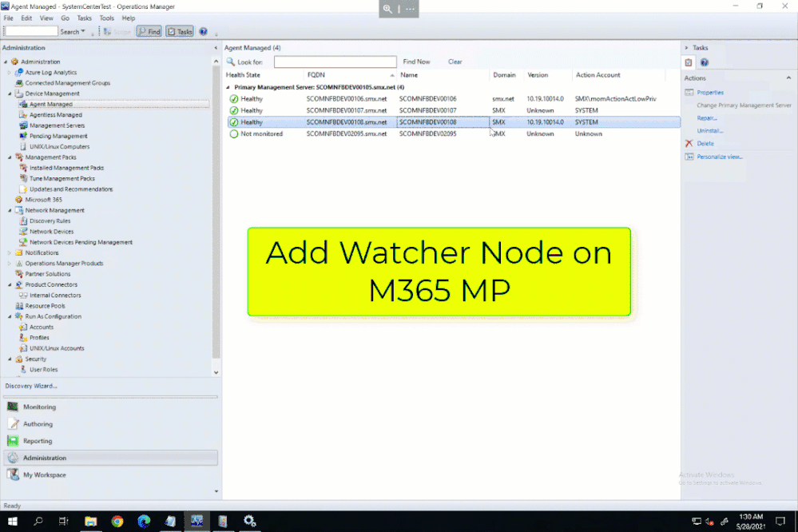Click the Microsoft 365 node icon
Viewport: 798px width, 532px height.
(19, 200)
